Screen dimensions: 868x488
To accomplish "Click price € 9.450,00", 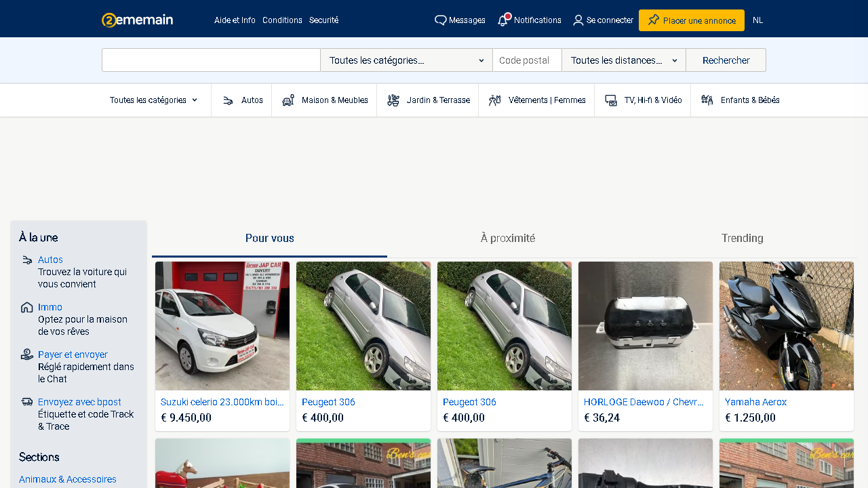I will coord(186,418).
